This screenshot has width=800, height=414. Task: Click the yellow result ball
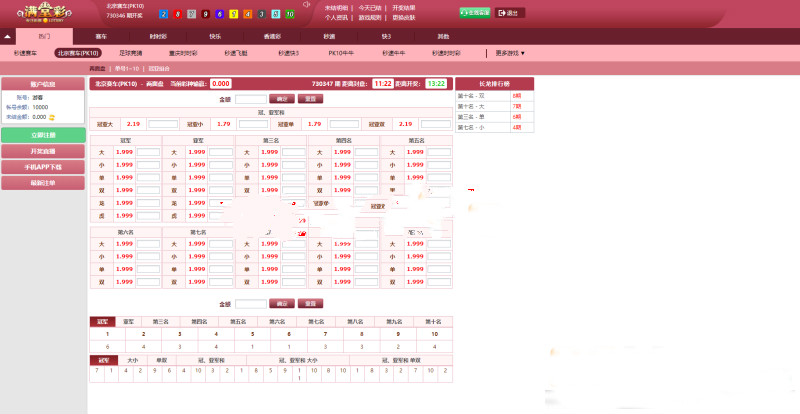pos(233,14)
